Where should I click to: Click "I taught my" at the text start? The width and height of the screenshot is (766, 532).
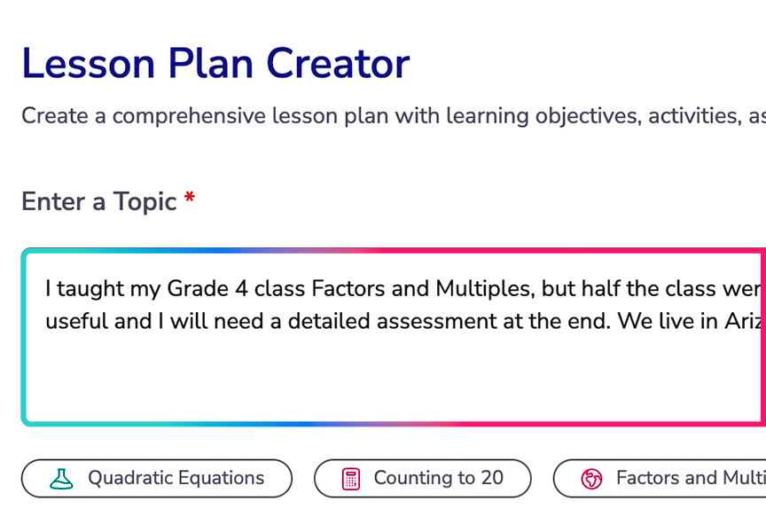pyautogui.click(x=87, y=289)
